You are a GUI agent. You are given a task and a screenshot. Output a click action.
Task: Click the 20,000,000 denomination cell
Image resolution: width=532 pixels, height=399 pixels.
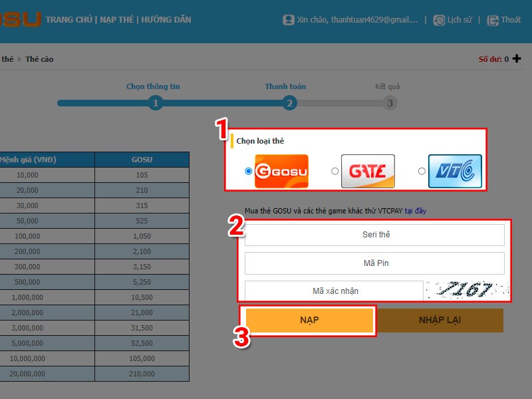point(47,374)
